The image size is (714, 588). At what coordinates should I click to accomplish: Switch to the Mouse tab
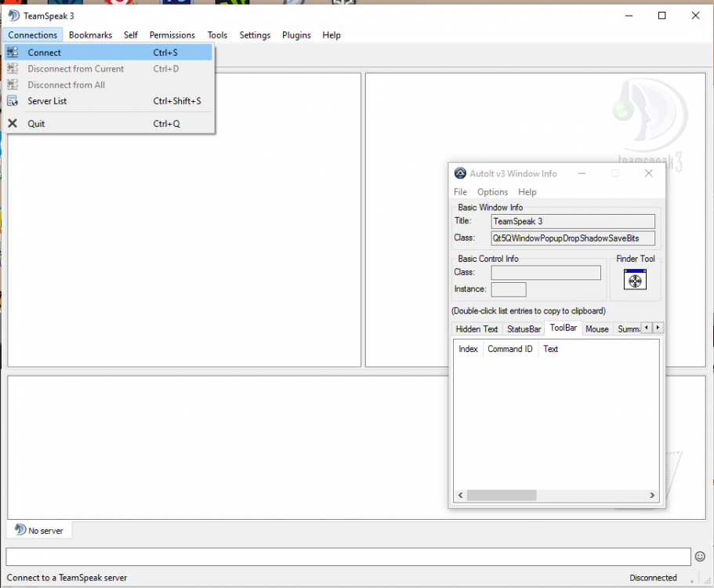coord(597,328)
